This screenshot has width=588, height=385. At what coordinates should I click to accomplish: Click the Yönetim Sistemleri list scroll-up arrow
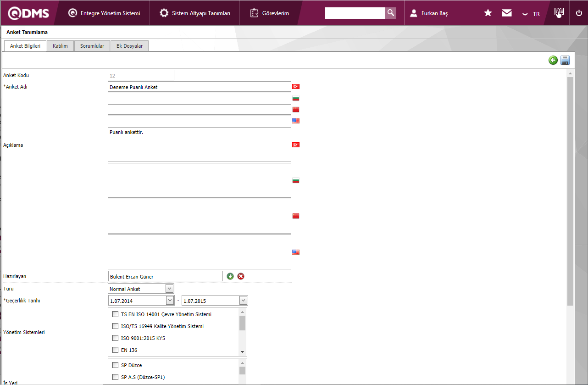[242, 312]
